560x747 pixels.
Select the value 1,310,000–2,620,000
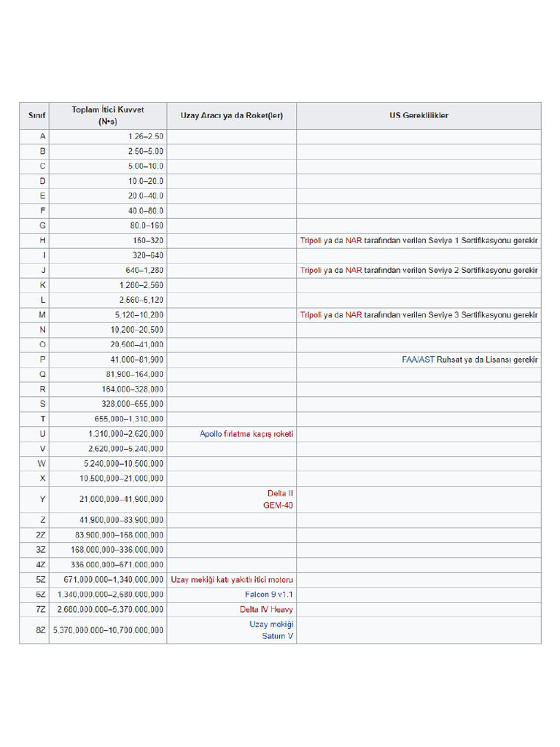click(125, 434)
